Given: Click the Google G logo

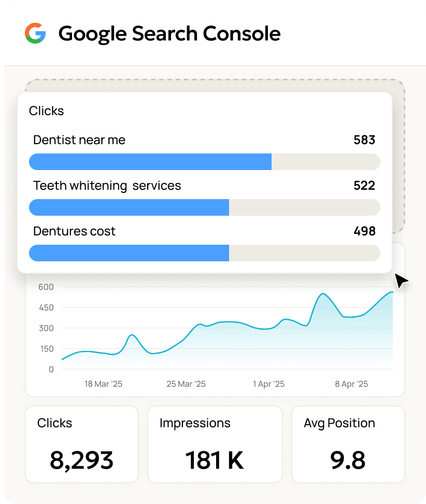Looking at the screenshot, I should point(34,33).
